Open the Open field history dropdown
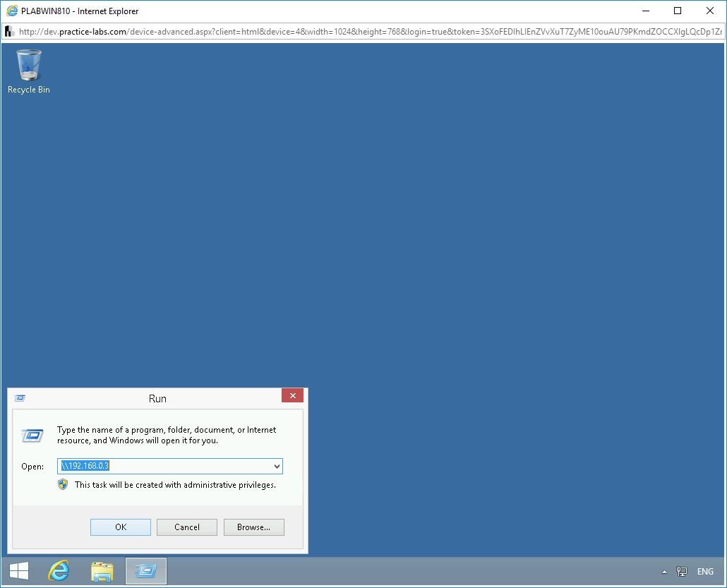 point(275,466)
